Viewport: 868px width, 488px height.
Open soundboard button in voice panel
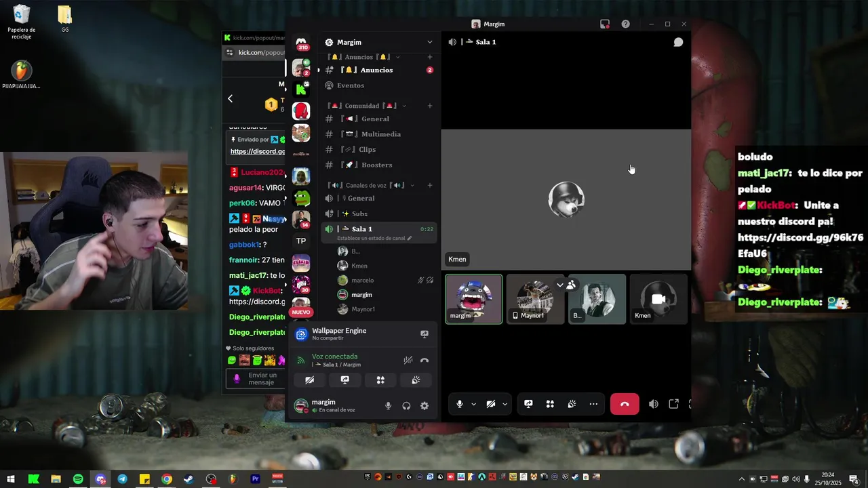point(416,380)
